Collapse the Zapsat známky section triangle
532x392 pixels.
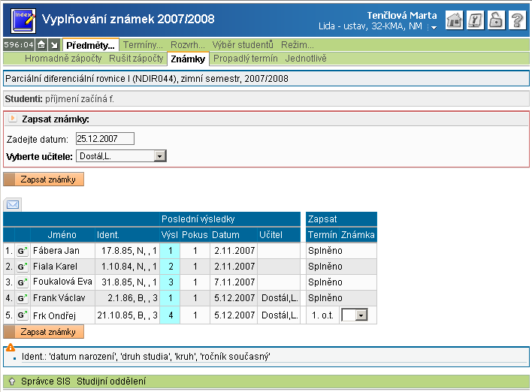coord(12,119)
